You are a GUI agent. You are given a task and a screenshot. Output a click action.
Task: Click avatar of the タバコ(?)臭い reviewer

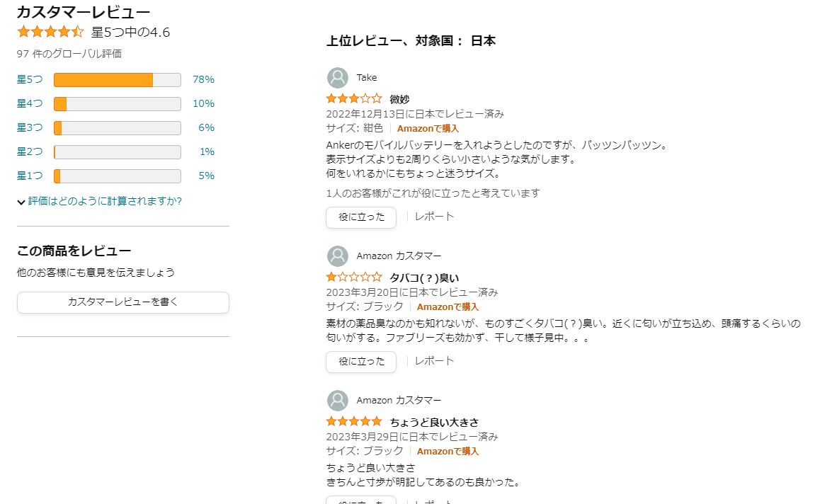(338, 256)
